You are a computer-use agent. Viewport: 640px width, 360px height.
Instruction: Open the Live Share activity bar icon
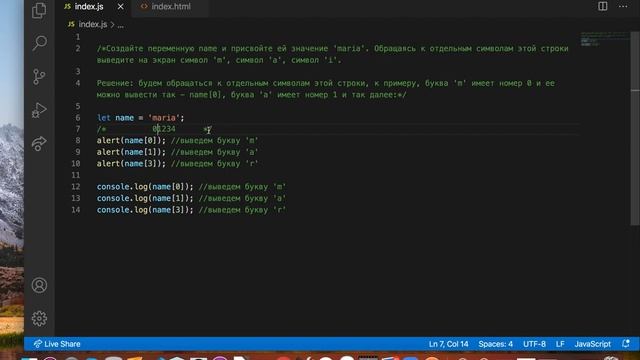(x=39, y=143)
